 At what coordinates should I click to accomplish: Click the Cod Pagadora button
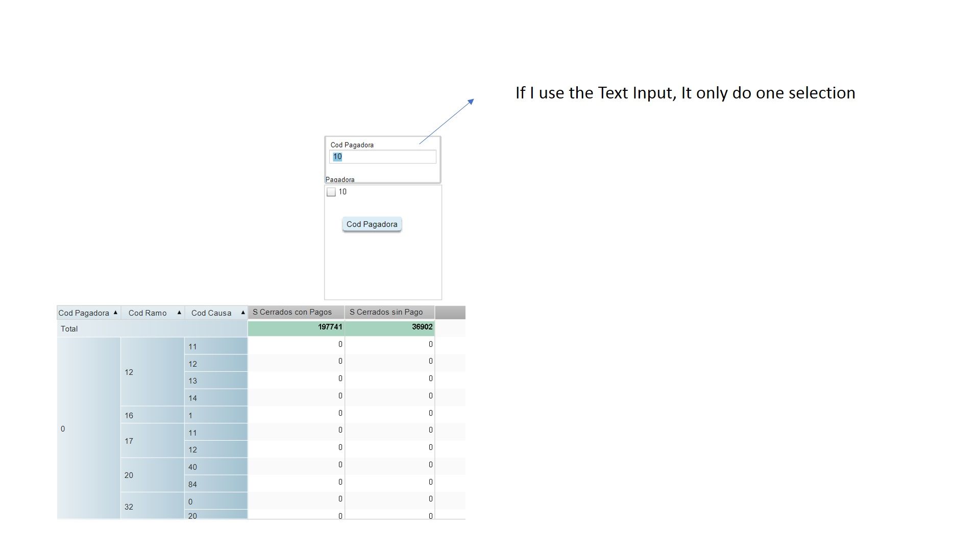pyautogui.click(x=372, y=224)
